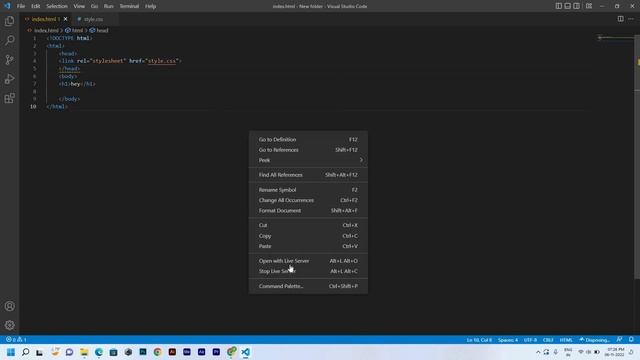Choose Copy from context menu
The image size is (640, 360).
pos(308,236)
